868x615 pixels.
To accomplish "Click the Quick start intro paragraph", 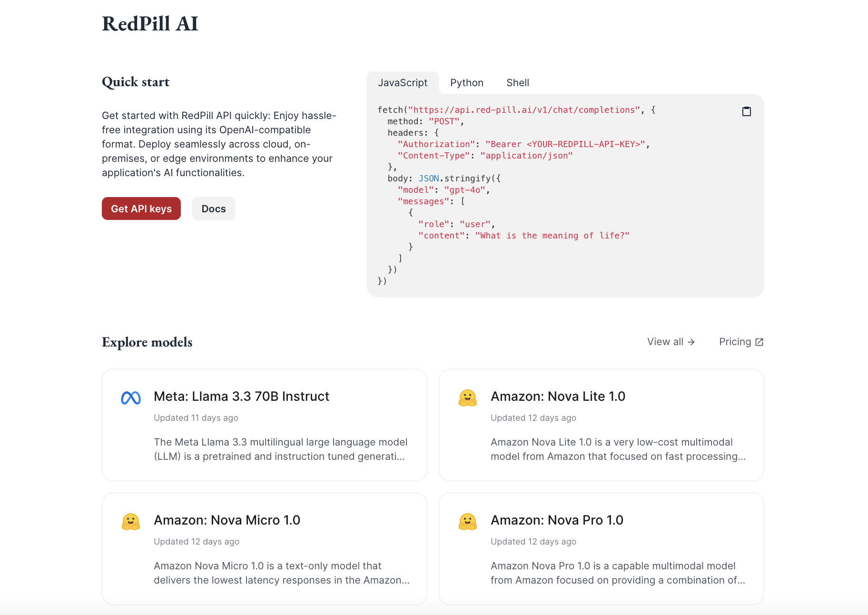I will click(219, 144).
